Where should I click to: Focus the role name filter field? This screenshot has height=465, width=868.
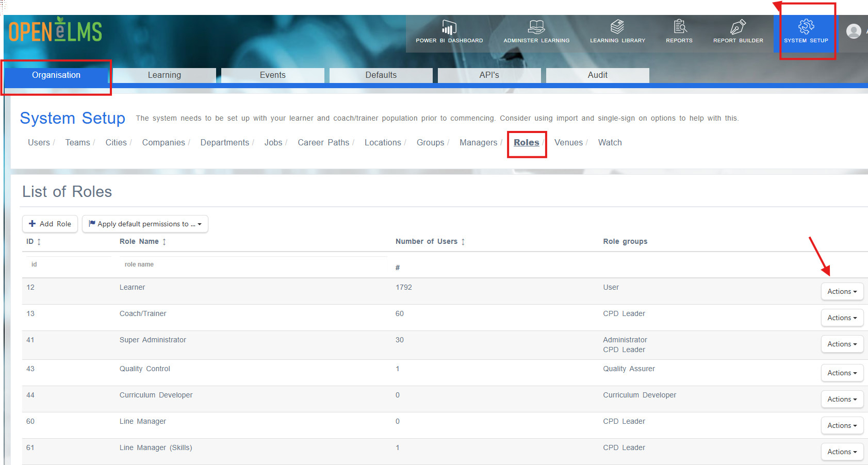click(x=253, y=264)
